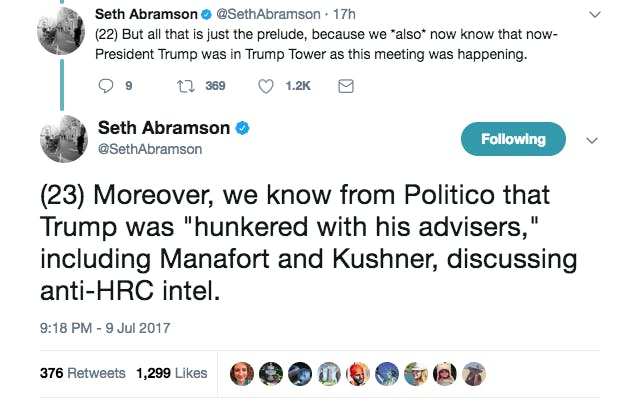This screenshot has height=399, width=640.
Task: Open Seth Abramson's avatar on main tweet
Action: click(64, 139)
